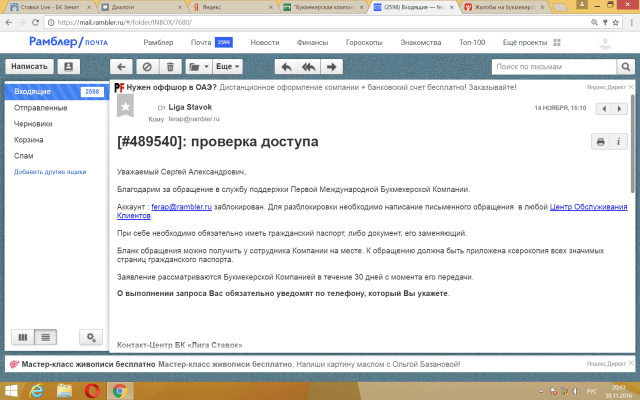Viewport: 640px width, 400px height.
Task: Reply to the email from Liga Stavok
Action: (287, 66)
